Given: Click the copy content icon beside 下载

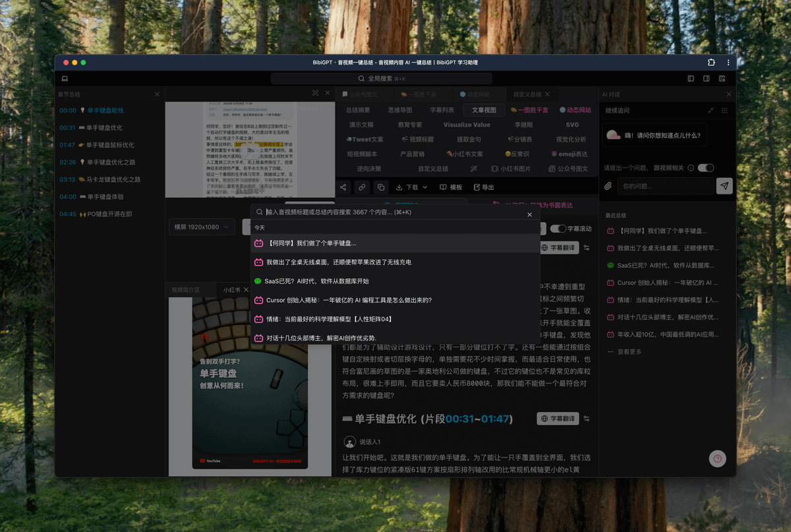Looking at the screenshot, I should tap(380, 187).
